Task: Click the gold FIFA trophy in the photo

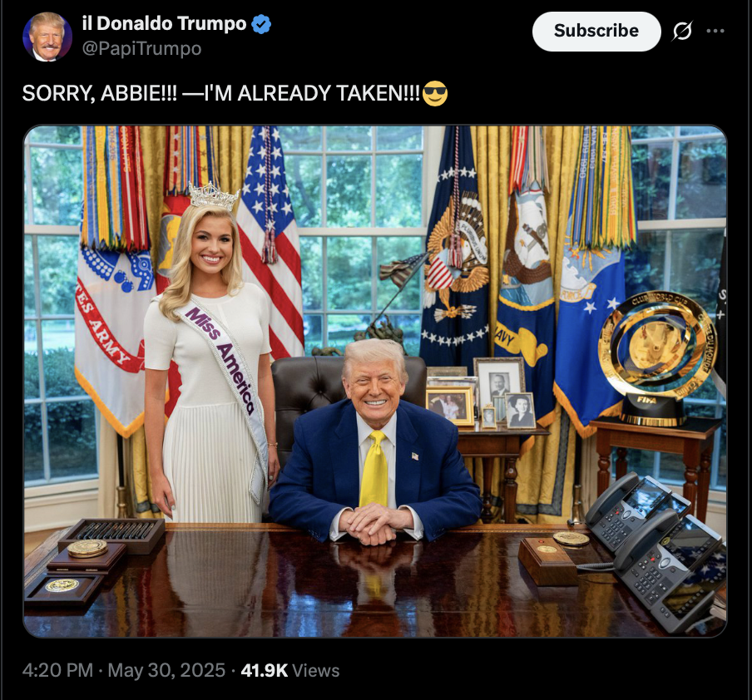Action: (656, 357)
